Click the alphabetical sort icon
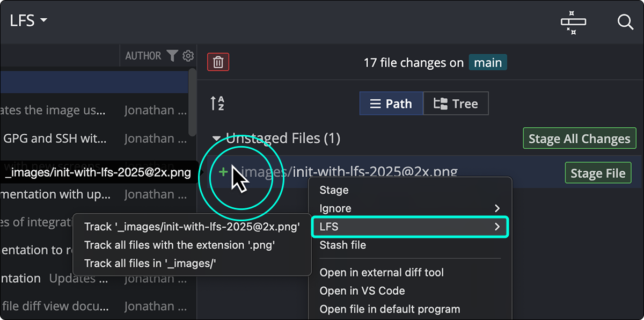 (x=218, y=103)
